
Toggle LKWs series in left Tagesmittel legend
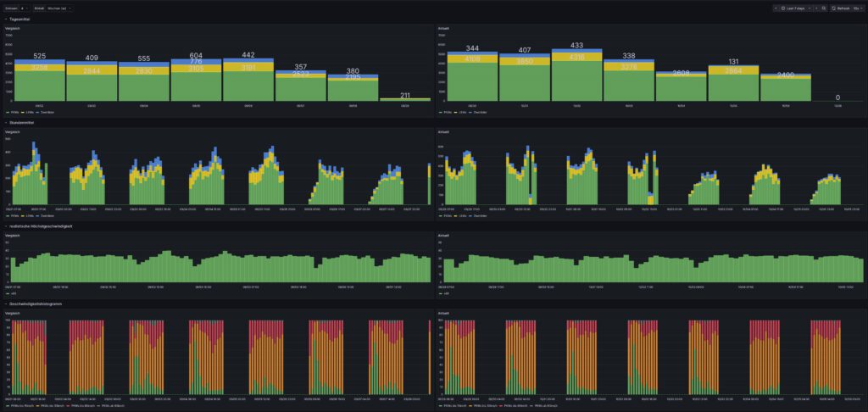[27, 111]
